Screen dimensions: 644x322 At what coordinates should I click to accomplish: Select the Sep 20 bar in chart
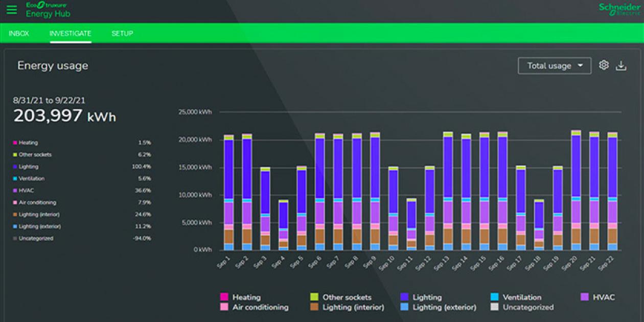(576, 190)
